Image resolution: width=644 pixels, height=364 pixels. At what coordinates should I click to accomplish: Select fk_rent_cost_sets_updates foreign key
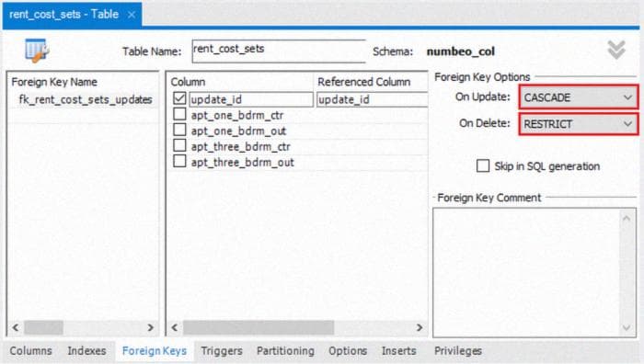tap(86, 99)
